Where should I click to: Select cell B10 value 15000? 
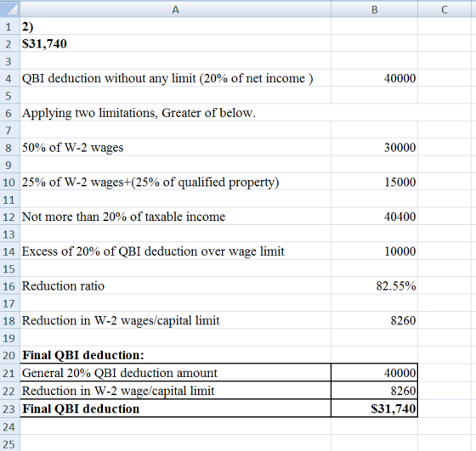(x=374, y=182)
